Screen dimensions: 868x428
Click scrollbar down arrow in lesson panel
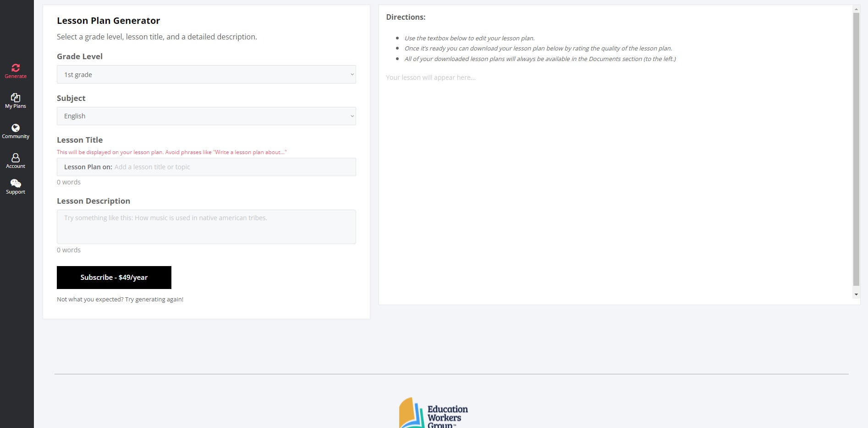point(856,295)
